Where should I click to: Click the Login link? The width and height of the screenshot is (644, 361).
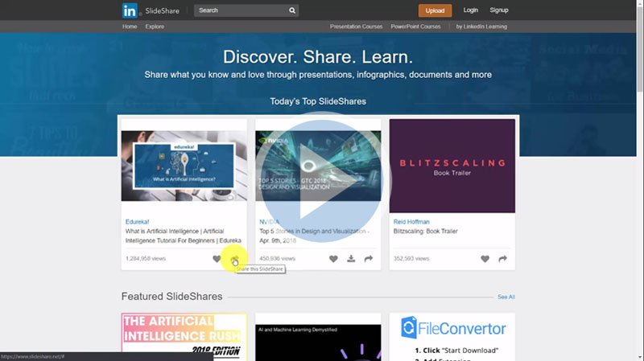pos(471,10)
